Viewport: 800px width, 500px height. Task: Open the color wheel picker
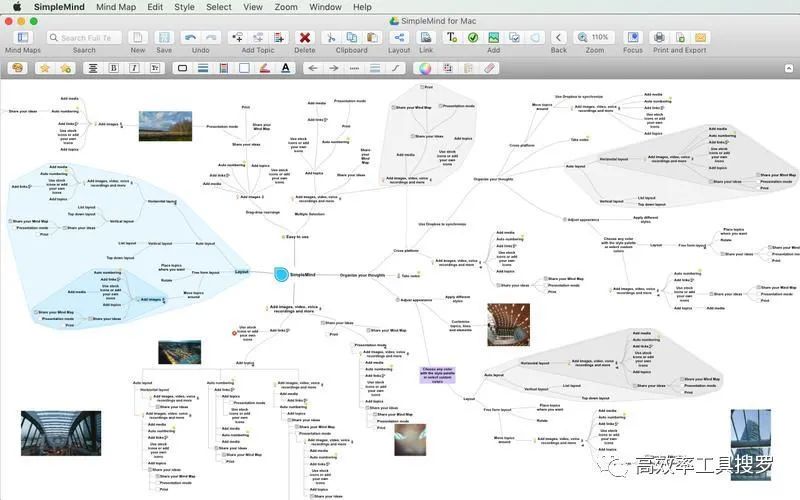pyautogui.click(x=425, y=68)
